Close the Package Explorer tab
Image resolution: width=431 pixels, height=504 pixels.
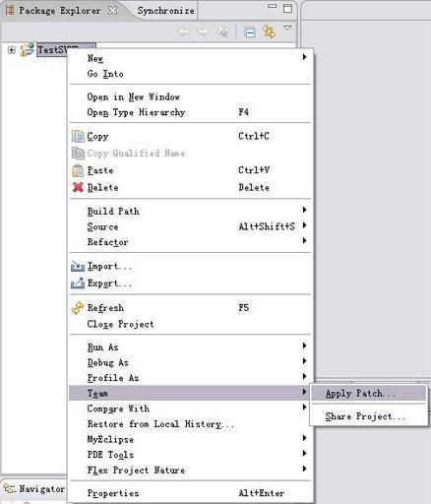click(x=112, y=11)
